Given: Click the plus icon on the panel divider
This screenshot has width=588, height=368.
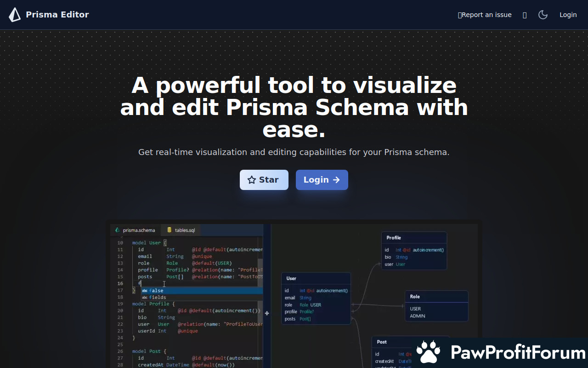Looking at the screenshot, I should (267, 313).
